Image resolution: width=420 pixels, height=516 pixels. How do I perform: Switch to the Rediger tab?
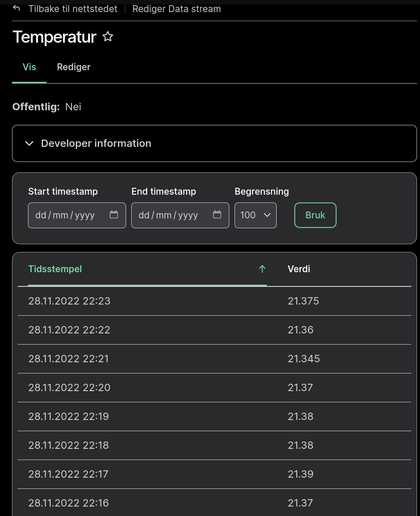(74, 67)
